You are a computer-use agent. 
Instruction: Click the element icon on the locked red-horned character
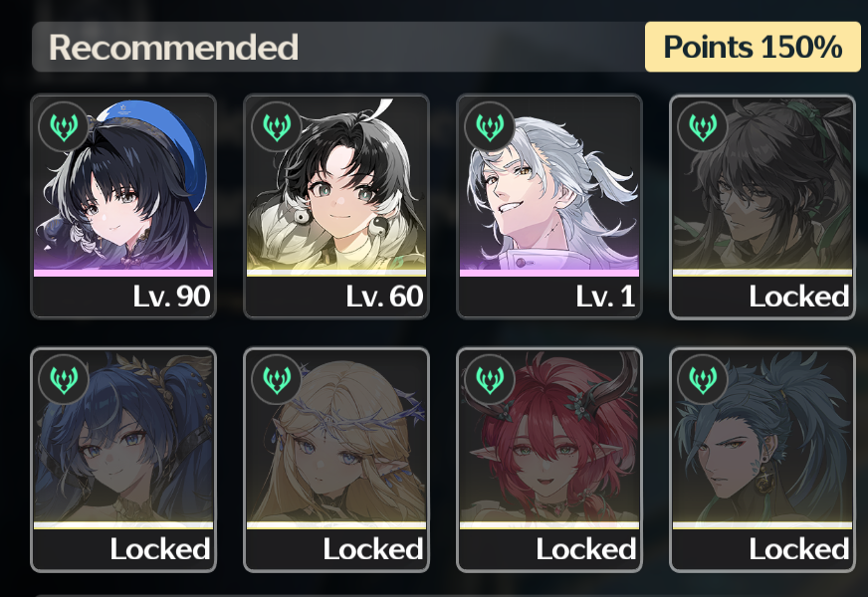pyautogui.click(x=490, y=380)
